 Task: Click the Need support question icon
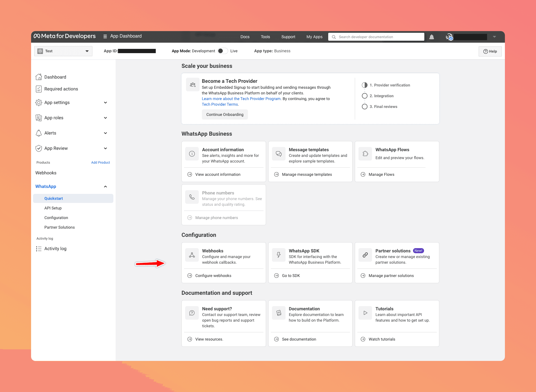pos(192,313)
